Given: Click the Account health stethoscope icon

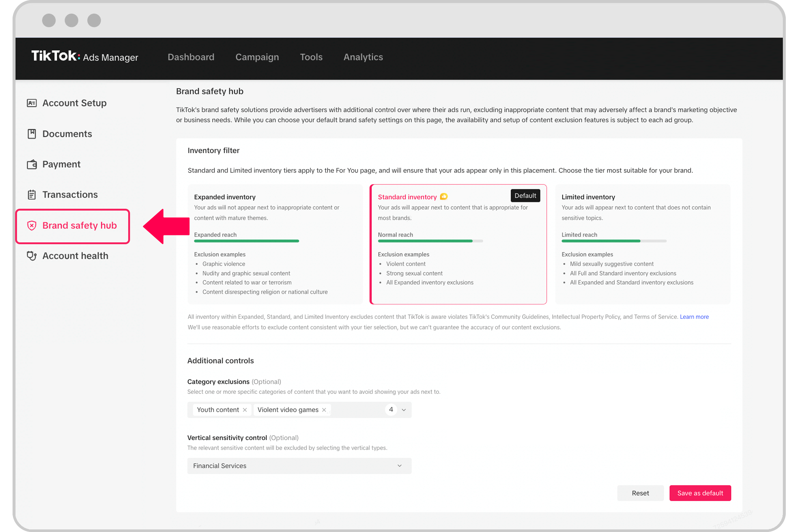Looking at the screenshot, I should [x=32, y=256].
